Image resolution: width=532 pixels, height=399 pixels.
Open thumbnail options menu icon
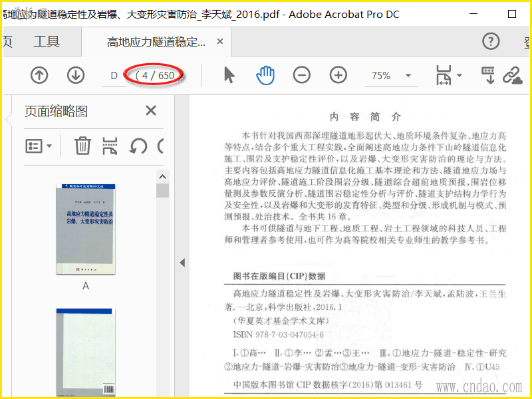[34, 146]
